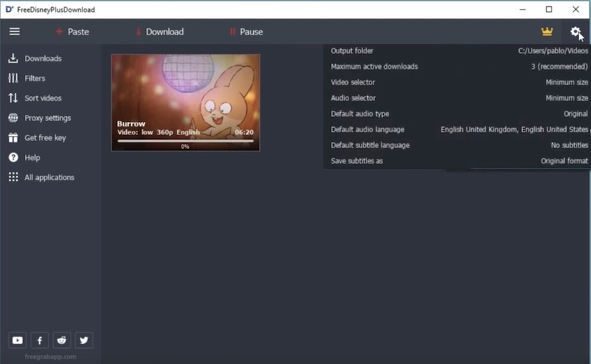Open the Twitter social icon

tap(84, 340)
